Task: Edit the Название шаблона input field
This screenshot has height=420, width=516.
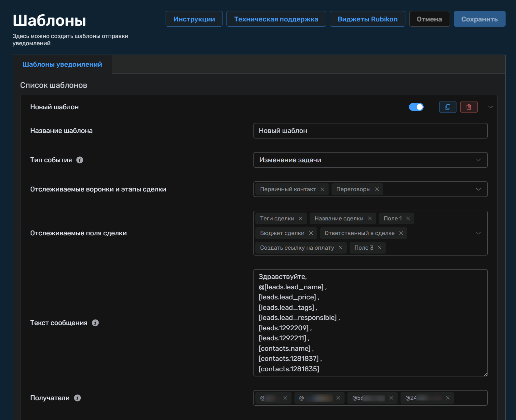Action: (x=370, y=131)
